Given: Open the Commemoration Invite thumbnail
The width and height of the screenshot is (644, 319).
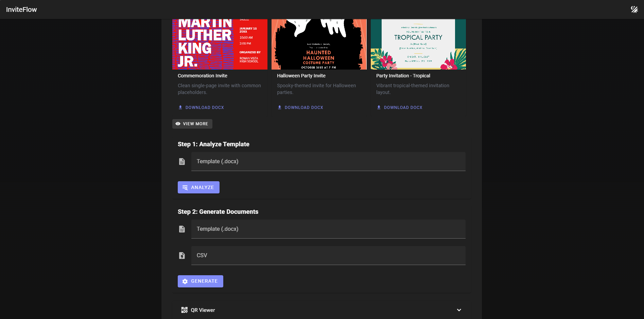Looking at the screenshot, I should (220, 44).
